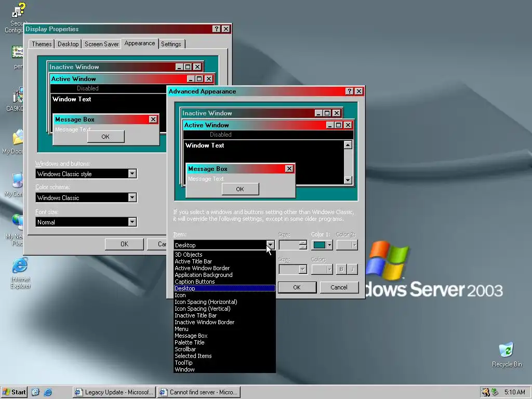Image resolution: width=532 pixels, height=399 pixels.
Task: Choose 3D Objects from the Item list
Action: [224, 255]
